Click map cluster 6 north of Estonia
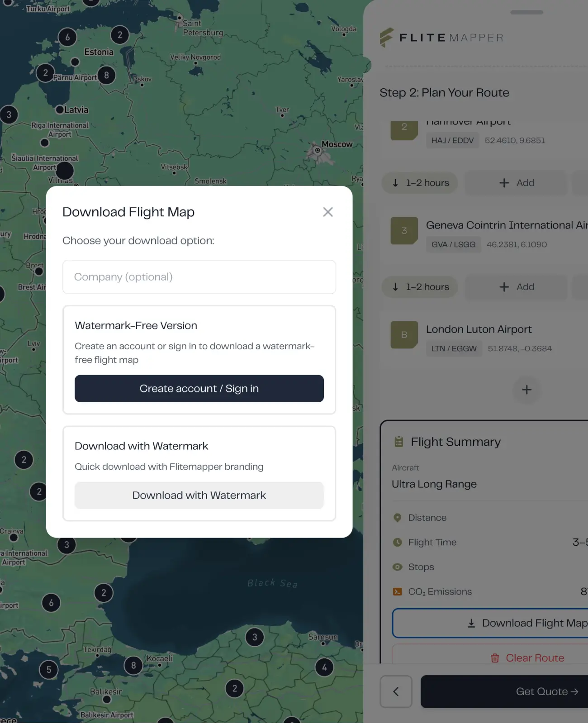Viewport: 588px width, 724px height. 67,37
